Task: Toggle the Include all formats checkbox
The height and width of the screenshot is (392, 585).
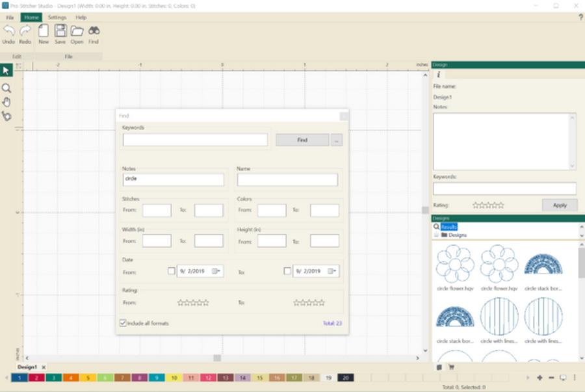Action: click(x=123, y=323)
